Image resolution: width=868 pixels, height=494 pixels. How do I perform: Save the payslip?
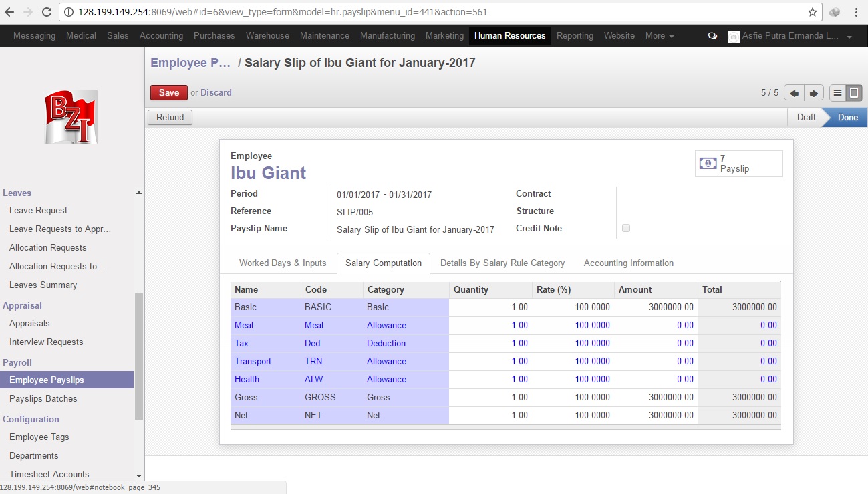[x=169, y=93]
